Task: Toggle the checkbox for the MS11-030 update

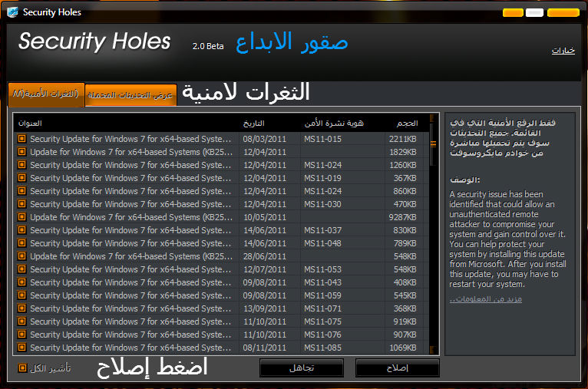Action: tap(22, 204)
